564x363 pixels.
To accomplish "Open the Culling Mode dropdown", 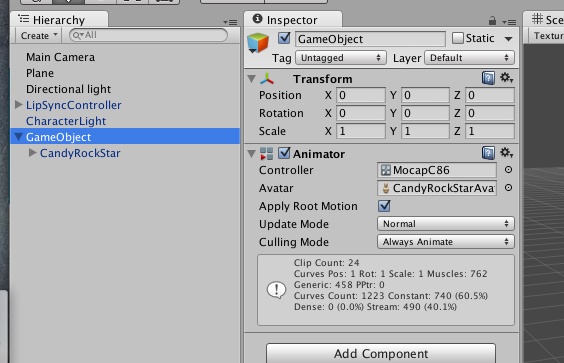I will tap(446, 242).
